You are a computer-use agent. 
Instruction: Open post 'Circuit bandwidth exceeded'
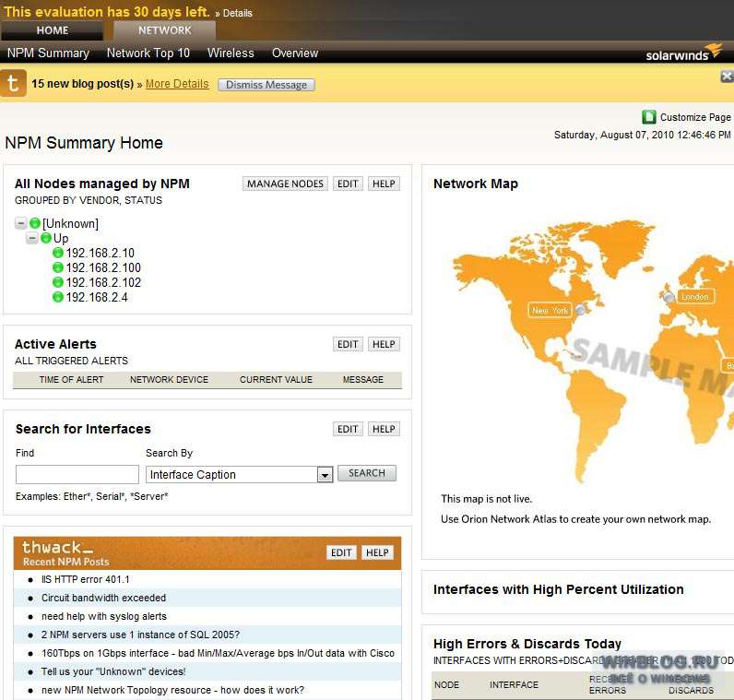(x=103, y=598)
